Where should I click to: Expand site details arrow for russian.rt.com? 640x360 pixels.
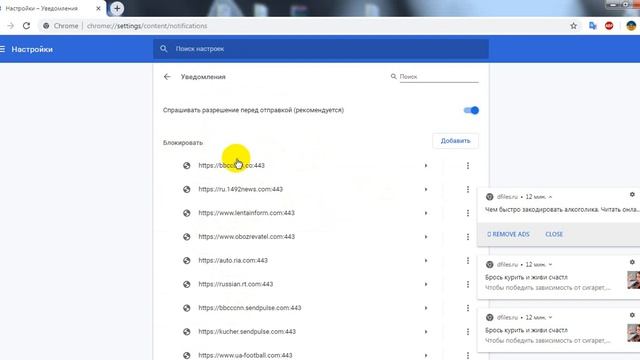pos(426,284)
